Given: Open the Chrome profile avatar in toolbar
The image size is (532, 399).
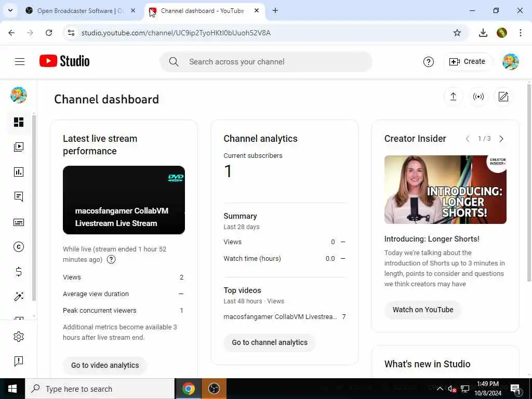Looking at the screenshot, I should (x=501, y=33).
